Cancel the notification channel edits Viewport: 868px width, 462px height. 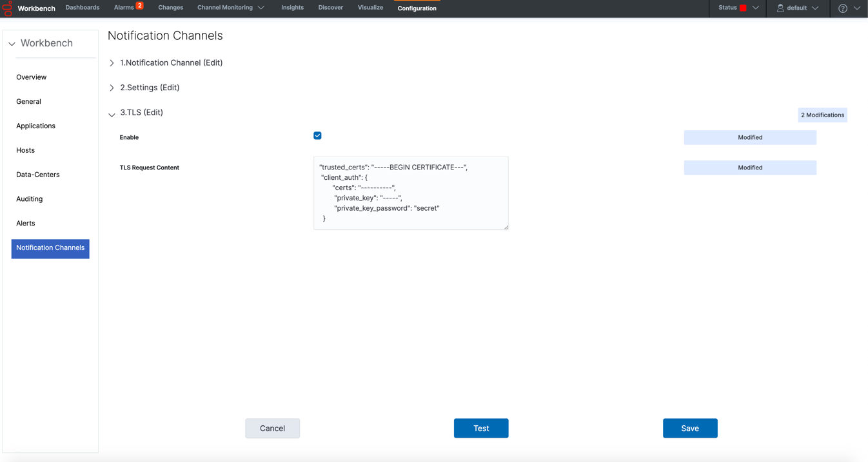[272, 428]
